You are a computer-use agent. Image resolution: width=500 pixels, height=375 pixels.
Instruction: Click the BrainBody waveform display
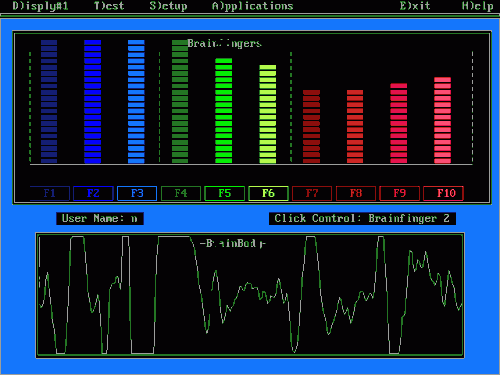click(x=250, y=295)
